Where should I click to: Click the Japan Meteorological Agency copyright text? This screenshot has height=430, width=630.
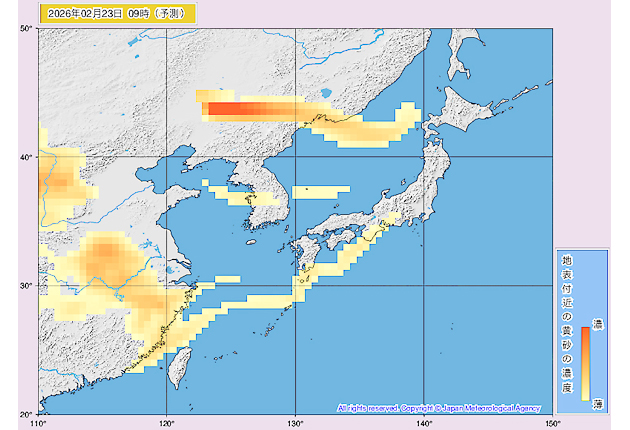click(439, 408)
